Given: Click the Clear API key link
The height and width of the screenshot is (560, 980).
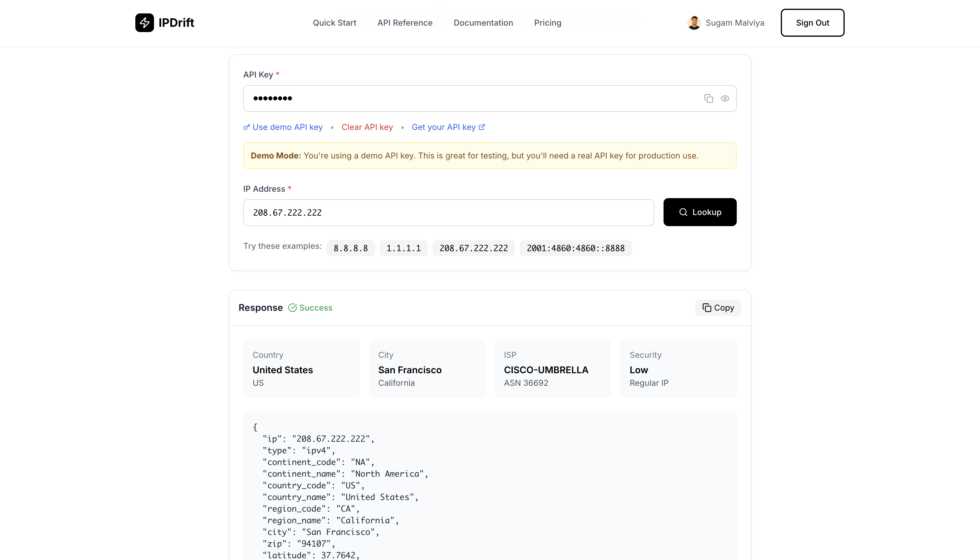Looking at the screenshot, I should [x=367, y=127].
